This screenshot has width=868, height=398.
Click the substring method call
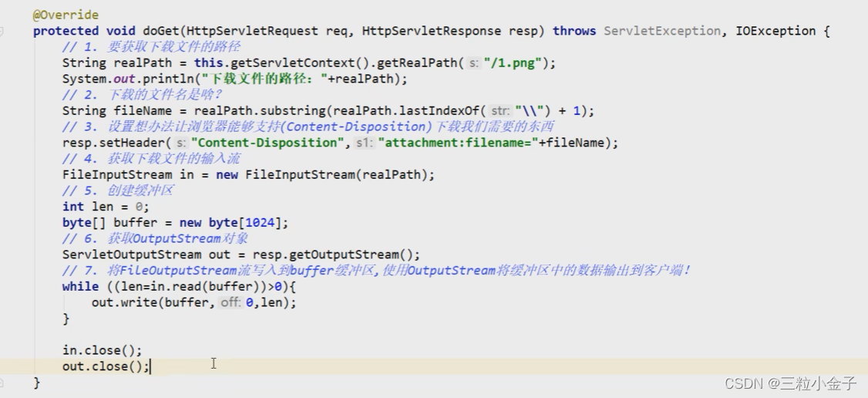293,111
